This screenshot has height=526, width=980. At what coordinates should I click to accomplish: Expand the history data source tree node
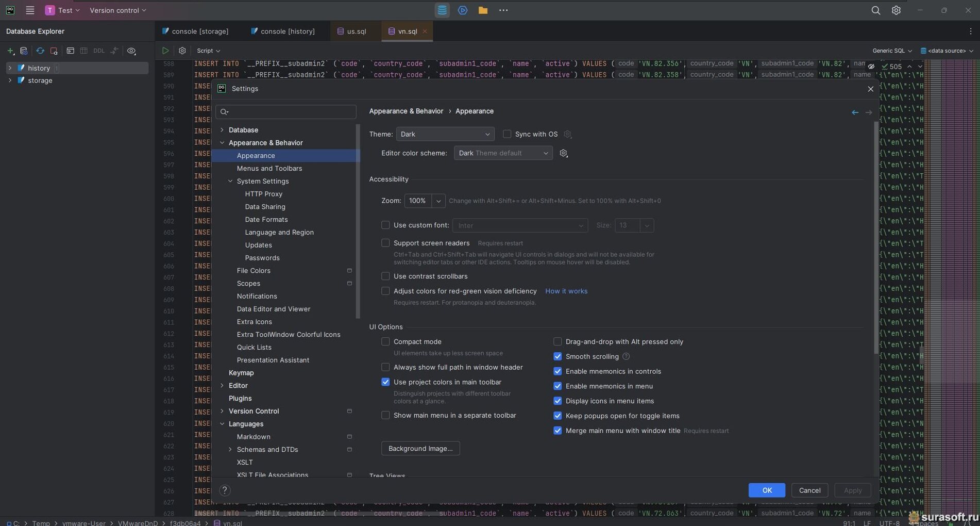10,68
